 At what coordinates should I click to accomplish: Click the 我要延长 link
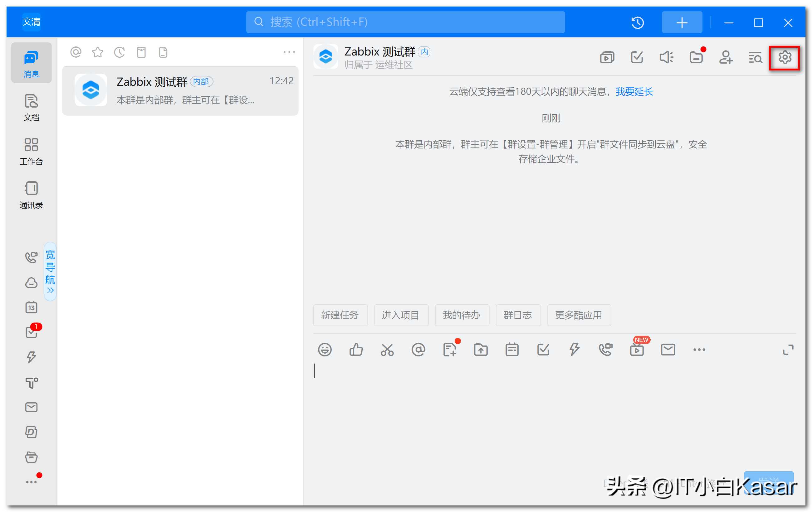click(634, 92)
